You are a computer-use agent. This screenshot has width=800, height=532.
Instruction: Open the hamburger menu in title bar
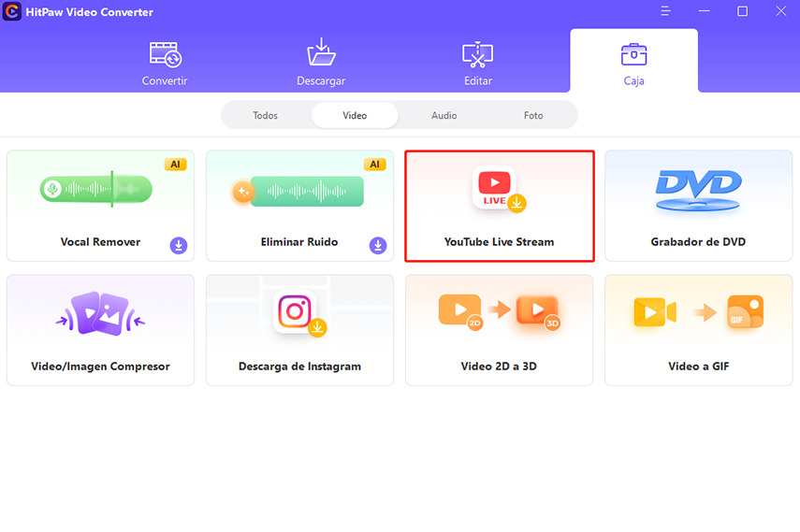[665, 11]
